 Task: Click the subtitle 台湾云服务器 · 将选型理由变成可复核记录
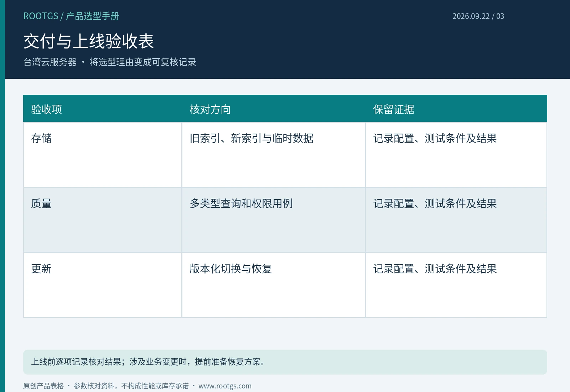[x=110, y=62]
